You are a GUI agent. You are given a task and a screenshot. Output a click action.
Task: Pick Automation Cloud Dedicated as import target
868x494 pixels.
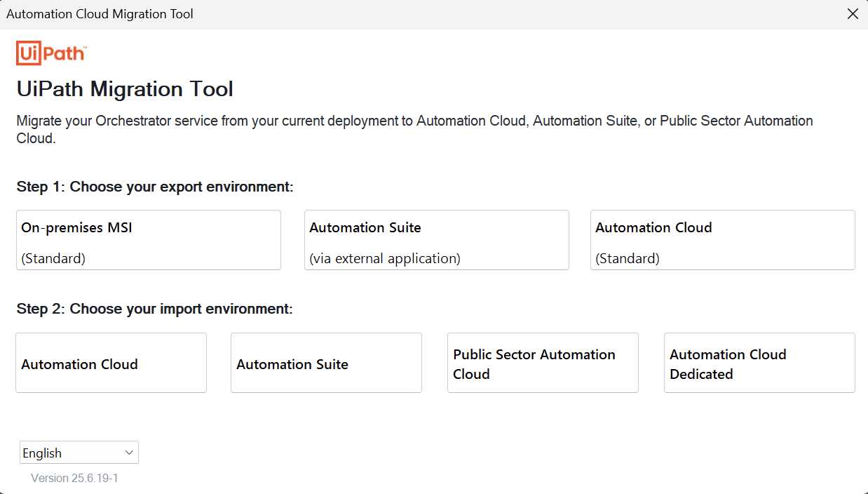click(x=759, y=362)
